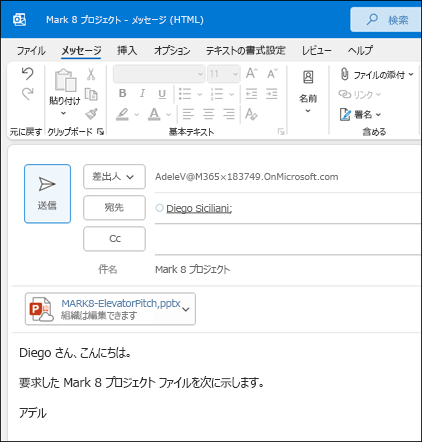Click the Diego Siciliani recipient name

199,208
